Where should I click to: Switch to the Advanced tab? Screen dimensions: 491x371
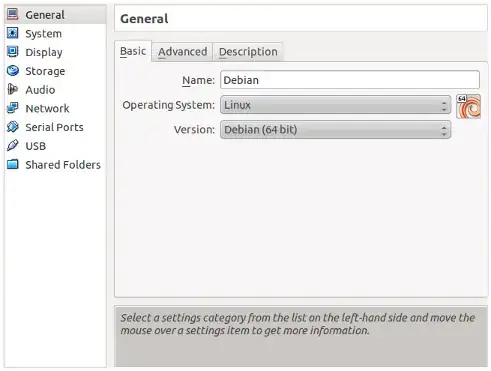click(182, 52)
